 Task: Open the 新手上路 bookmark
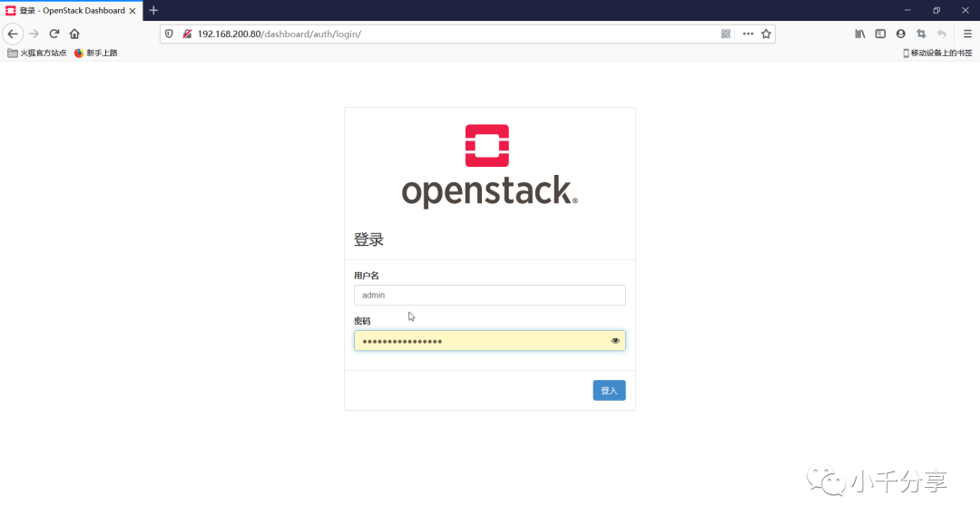pos(95,53)
